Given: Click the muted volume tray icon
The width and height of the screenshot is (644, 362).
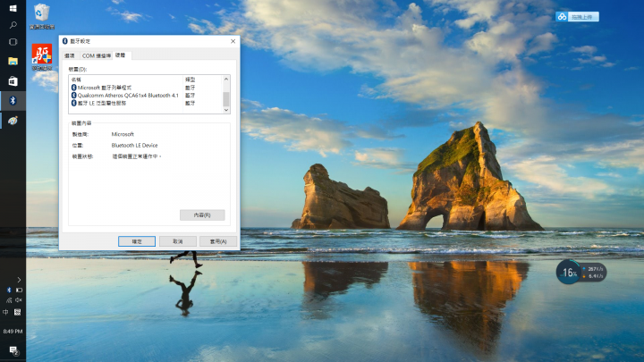Looking at the screenshot, I should pyautogui.click(x=19, y=300).
